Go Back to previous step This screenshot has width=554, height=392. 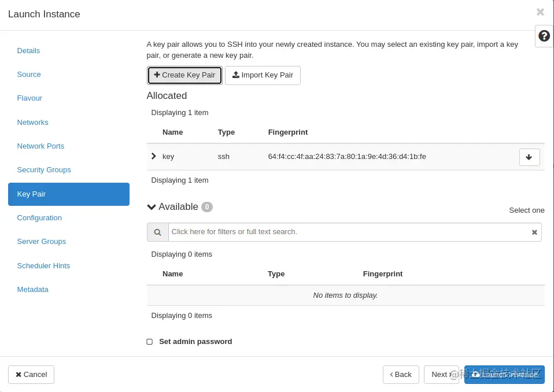[401, 374]
